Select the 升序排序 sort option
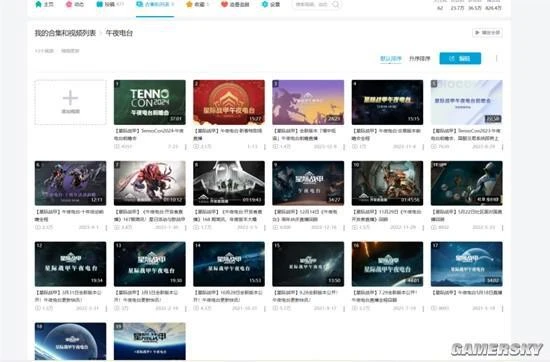 [x=420, y=59]
